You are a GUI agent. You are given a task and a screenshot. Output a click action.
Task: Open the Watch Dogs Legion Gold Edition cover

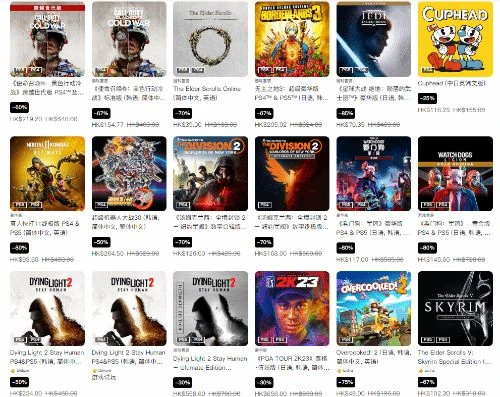pos(455,173)
